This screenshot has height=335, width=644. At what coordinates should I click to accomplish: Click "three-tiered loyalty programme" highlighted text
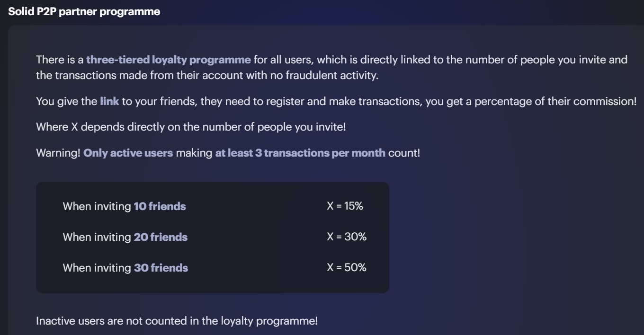[x=168, y=60]
